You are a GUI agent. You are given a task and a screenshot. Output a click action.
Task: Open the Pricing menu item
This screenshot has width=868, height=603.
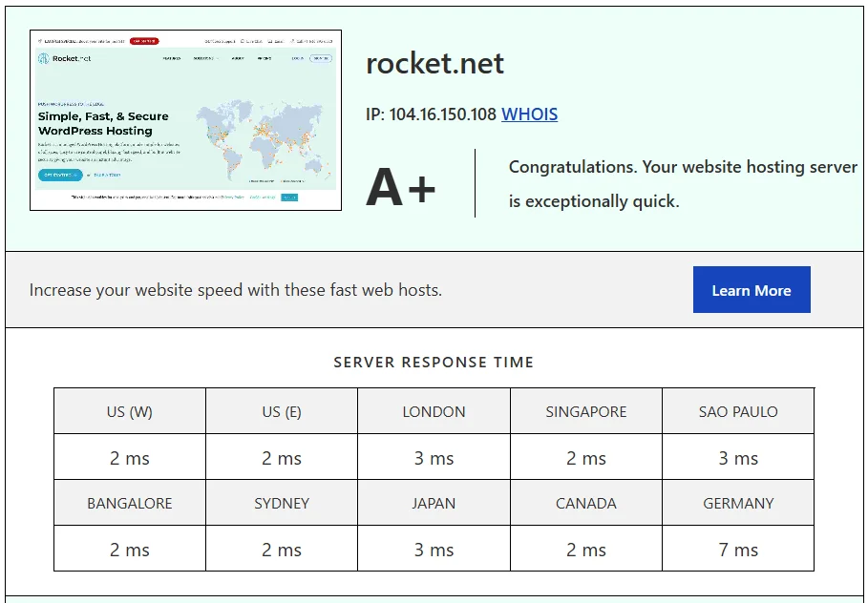[x=265, y=59]
